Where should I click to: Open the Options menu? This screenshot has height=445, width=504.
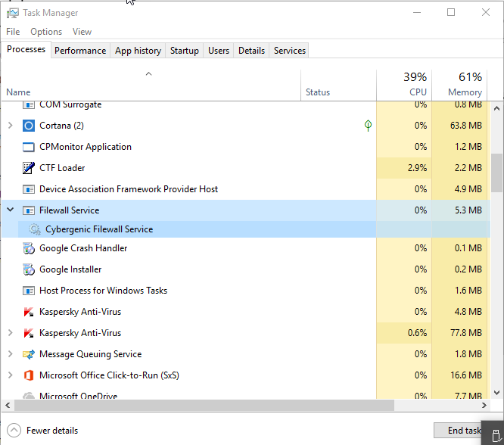point(46,32)
